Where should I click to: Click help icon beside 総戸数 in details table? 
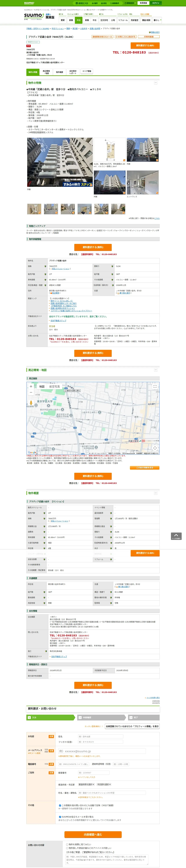pyautogui.click(x=112, y=274)
